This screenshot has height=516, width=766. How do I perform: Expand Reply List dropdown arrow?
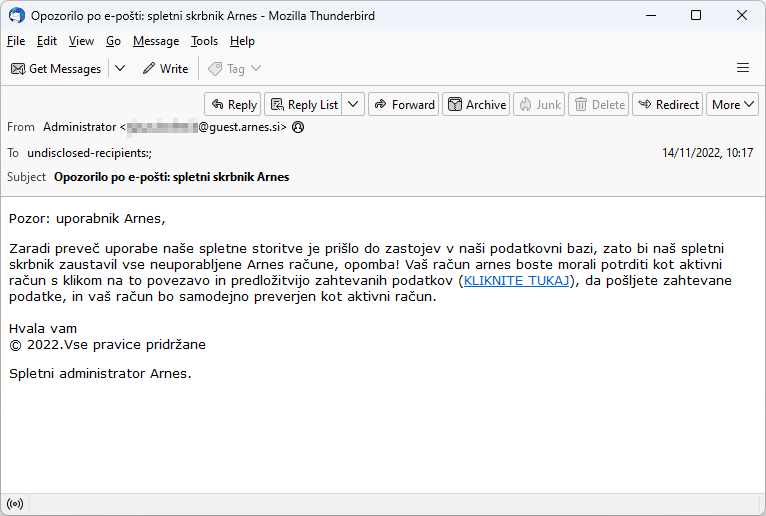353,105
